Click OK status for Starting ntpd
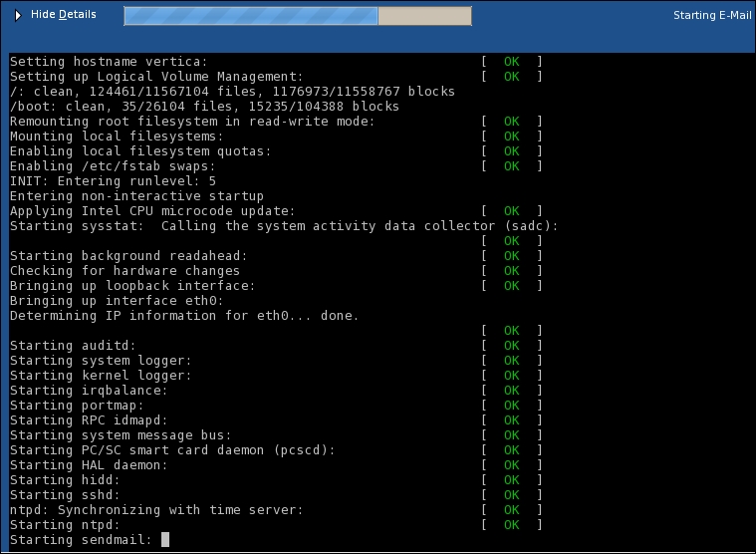 point(512,525)
